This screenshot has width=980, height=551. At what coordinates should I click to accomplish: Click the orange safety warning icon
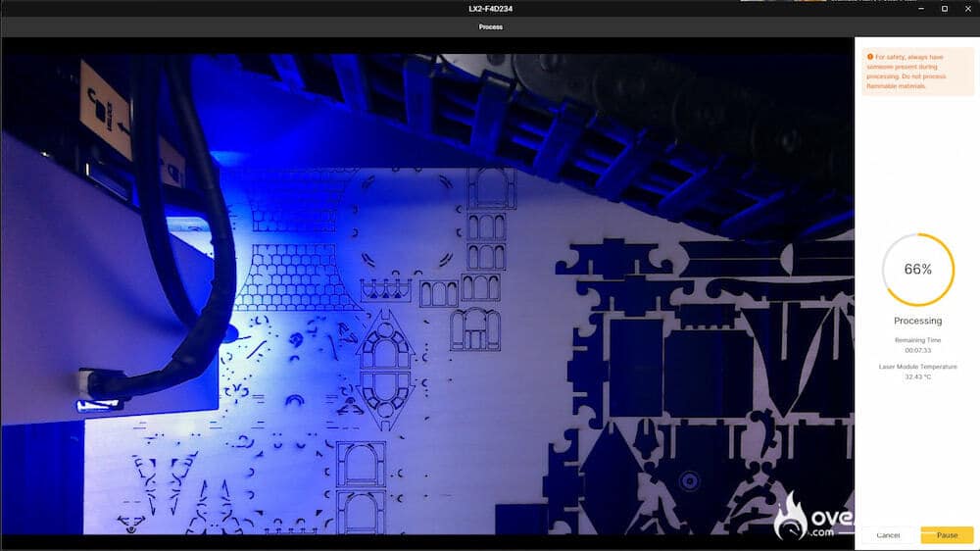point(870,57)
